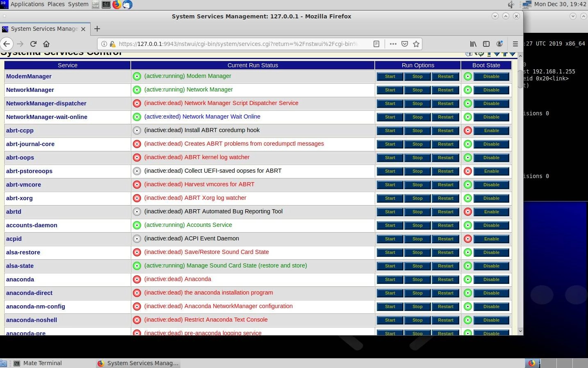Launch the file manager from the top panel
Viewport: 588px width, 368px height.
coord(96,5)
